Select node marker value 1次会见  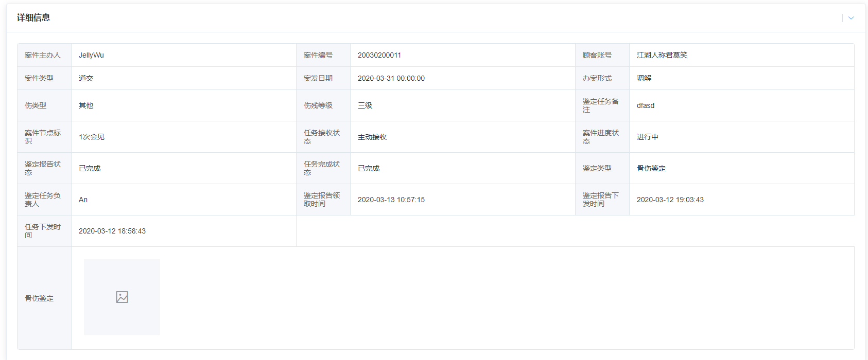pos(92,137)
